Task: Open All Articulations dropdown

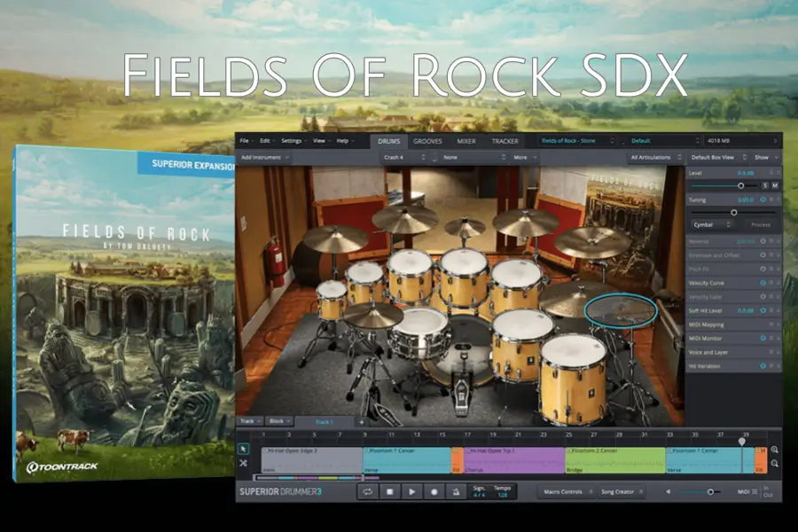Action: (x=655, y=157)
